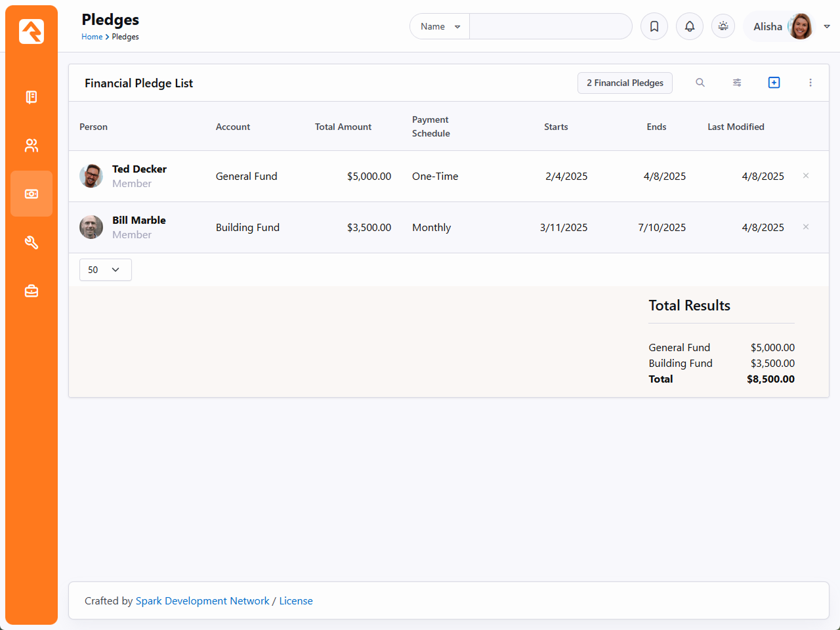
Task: Expand the 50 page size dropdown
Action: [105, 270]
